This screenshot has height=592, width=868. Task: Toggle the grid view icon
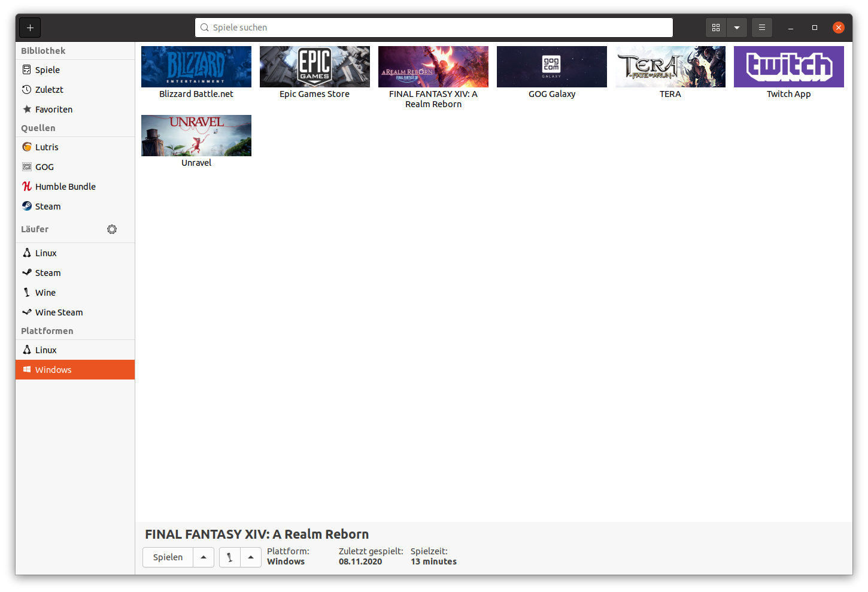715,28
